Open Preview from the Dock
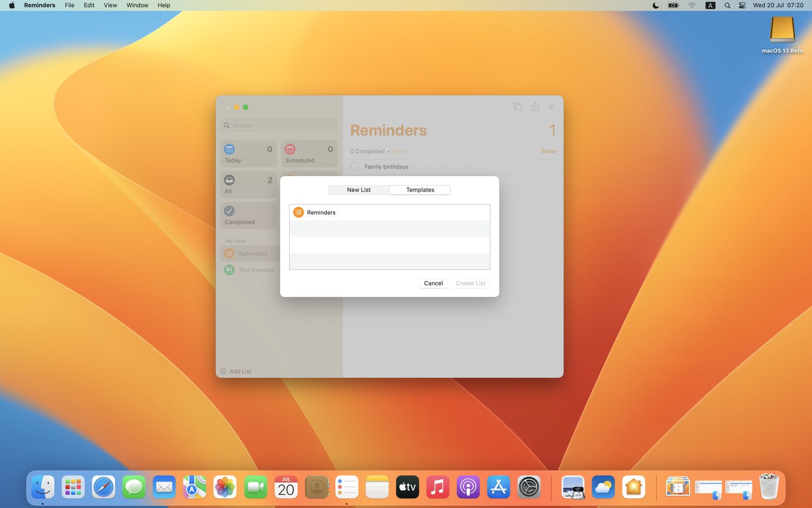Screen dimensions: 812x508 (573, 487)
